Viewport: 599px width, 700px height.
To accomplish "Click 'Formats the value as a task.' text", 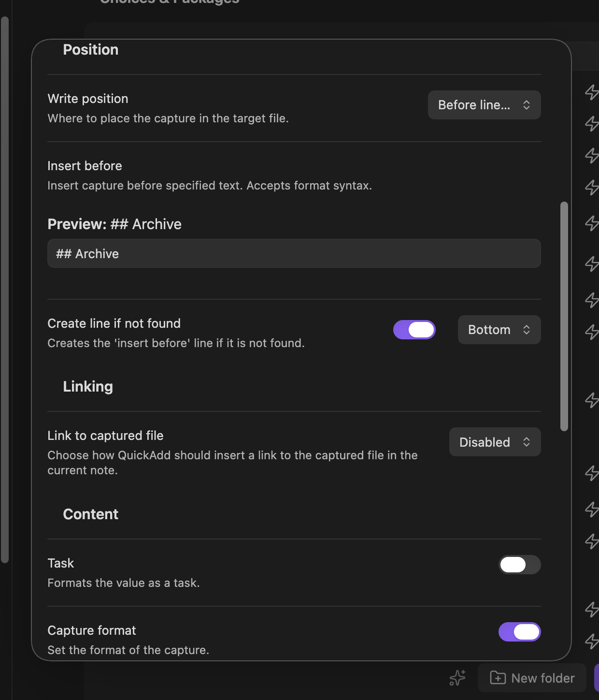I will point(124,583).
